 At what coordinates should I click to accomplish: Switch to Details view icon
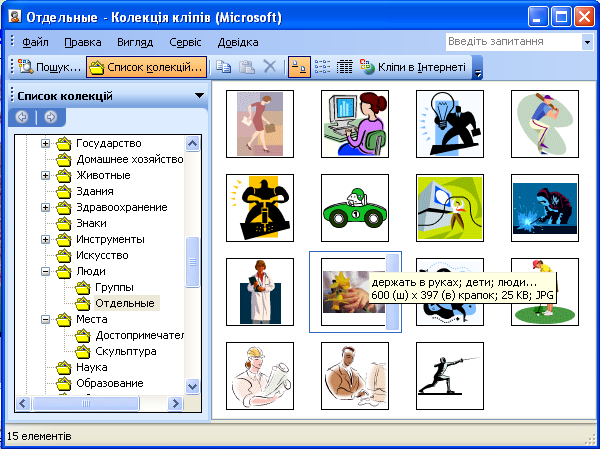click(x=344, y=67)
